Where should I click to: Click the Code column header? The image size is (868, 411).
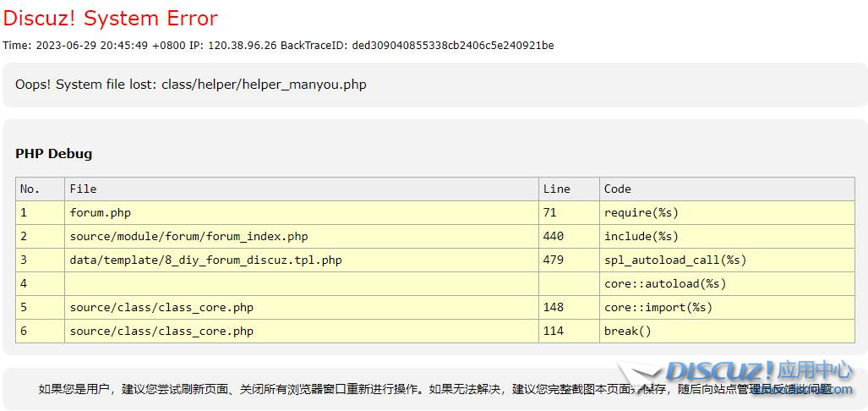(617, 189)
